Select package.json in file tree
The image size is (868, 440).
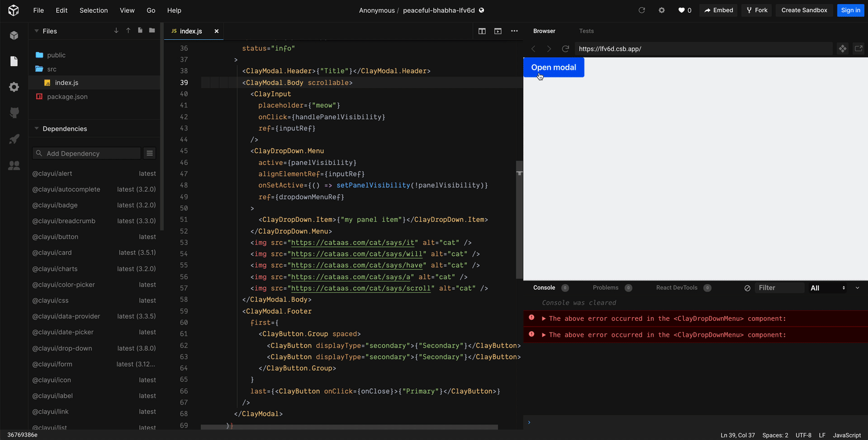tap(67, 97)
